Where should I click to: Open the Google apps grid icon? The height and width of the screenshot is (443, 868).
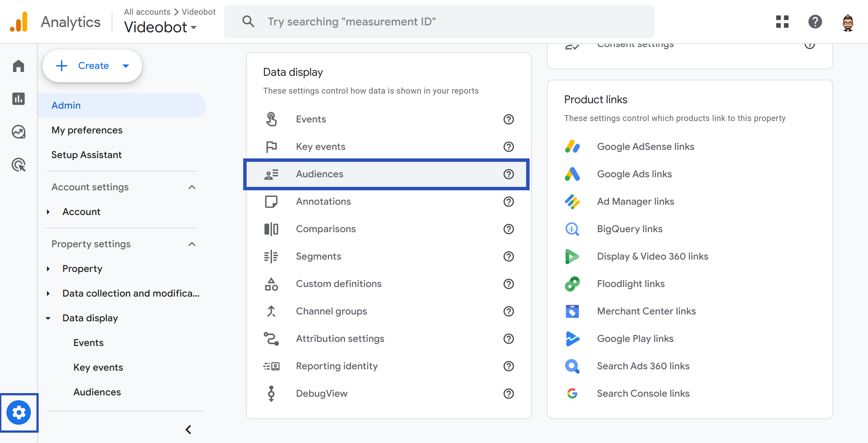782,22
